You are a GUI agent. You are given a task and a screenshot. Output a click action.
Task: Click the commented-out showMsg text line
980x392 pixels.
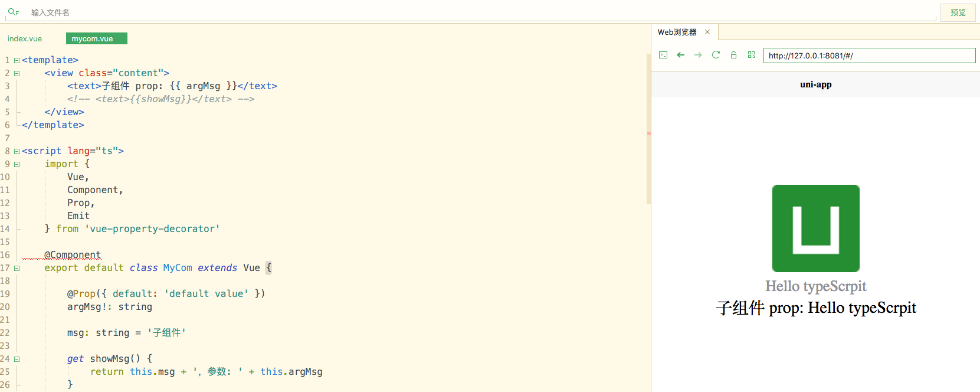tap(160, 99)
